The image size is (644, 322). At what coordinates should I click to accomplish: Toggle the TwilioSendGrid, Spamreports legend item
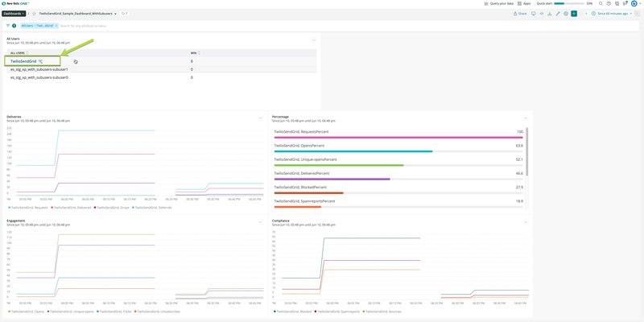tap(337, 312)
